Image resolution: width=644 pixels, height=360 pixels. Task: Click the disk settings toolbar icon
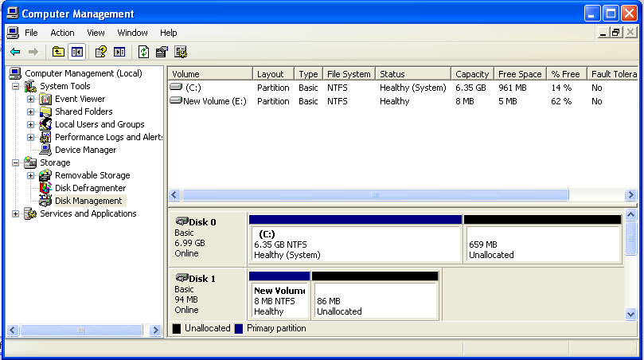pos(181,52)
